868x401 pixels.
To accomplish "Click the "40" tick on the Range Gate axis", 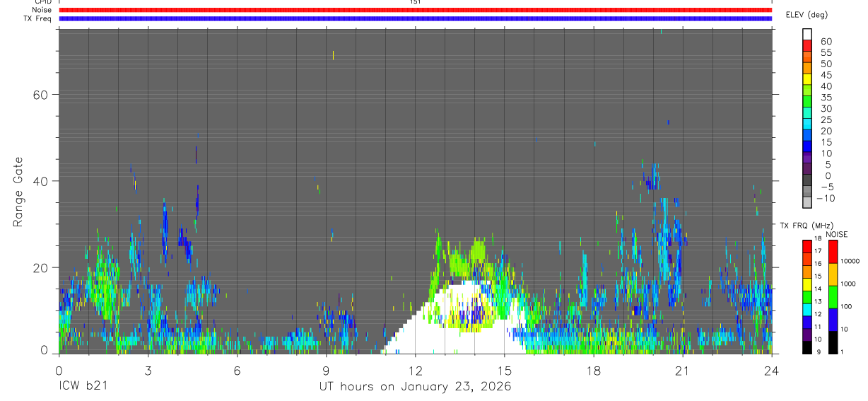I will click(42, 181).
